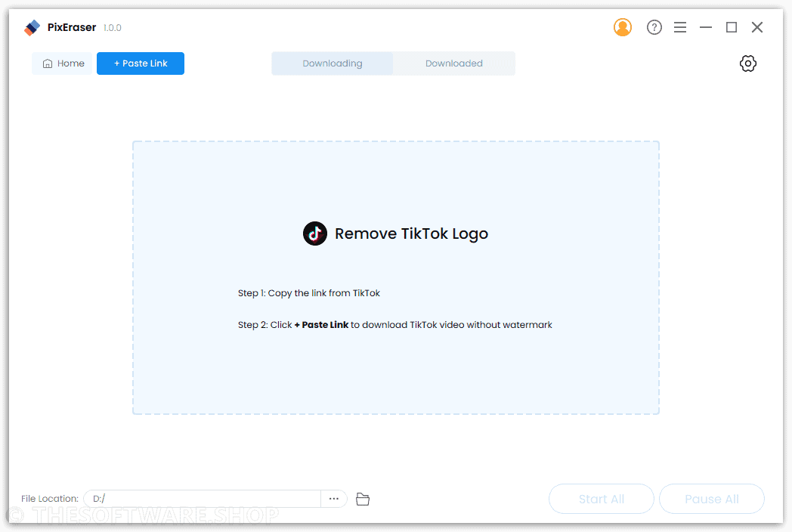Maximize the PixEraser window
Screen dimensions: 792x532
pos(732,27)
